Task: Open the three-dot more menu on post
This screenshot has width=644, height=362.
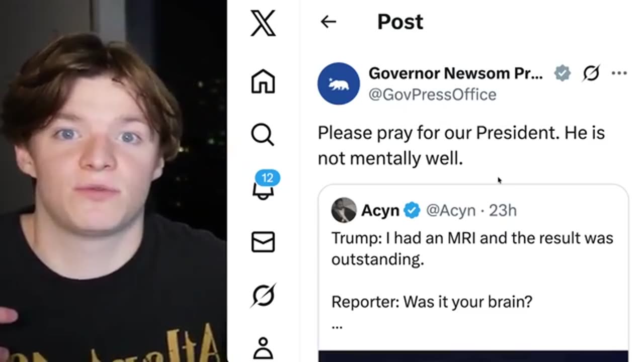Action: click(x=619, y=73)
